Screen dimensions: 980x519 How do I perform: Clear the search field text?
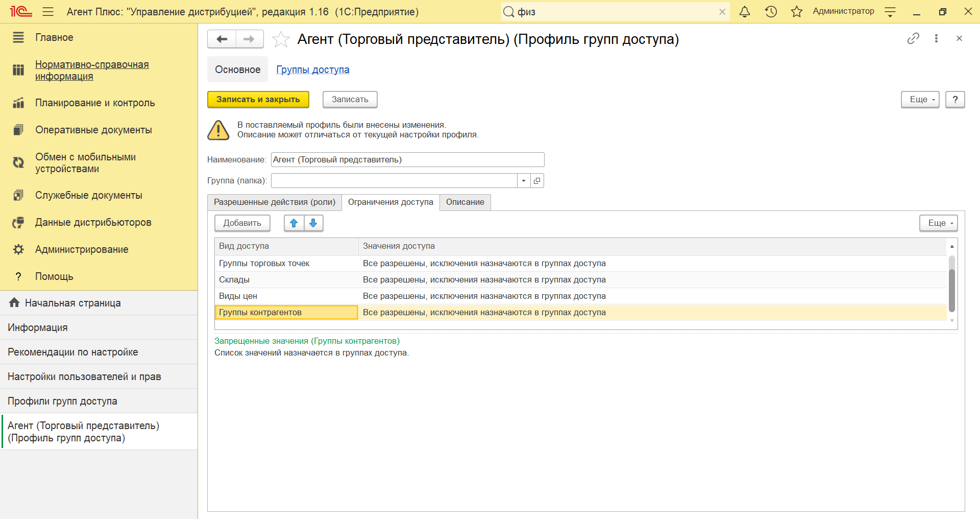click(722, 12)
